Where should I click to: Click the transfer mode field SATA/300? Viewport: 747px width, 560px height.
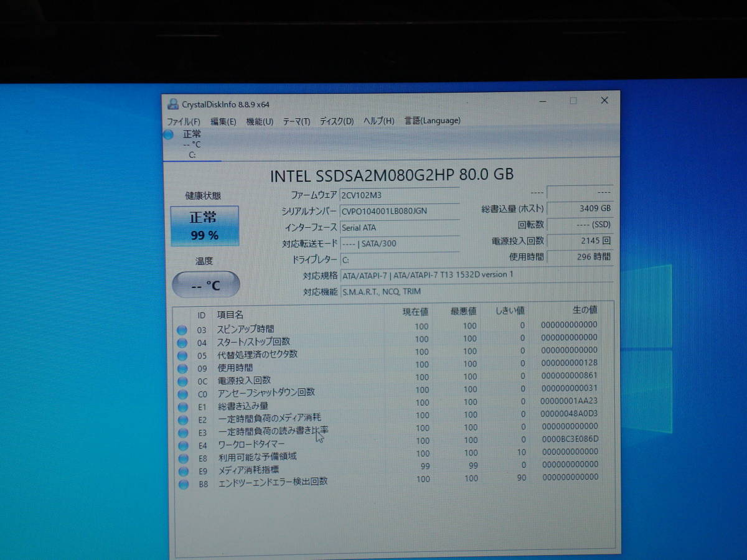coord(399,244)
